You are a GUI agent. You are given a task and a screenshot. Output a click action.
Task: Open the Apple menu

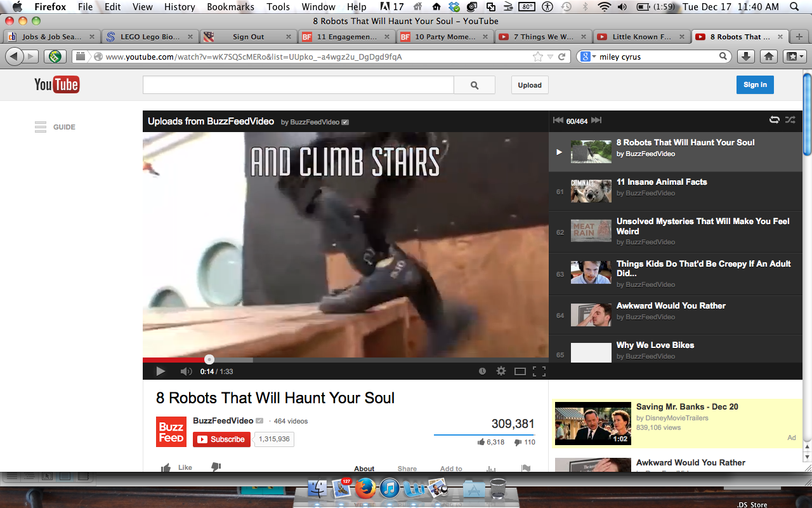coord(17,7)
